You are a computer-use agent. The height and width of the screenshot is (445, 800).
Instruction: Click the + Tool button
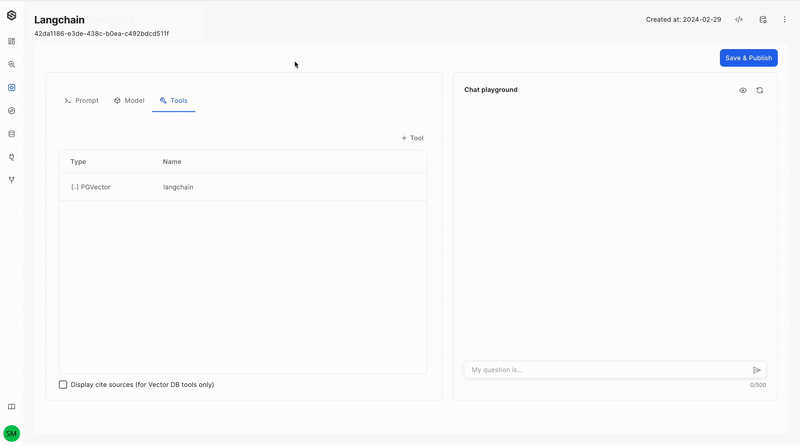pyautogui.click(x=412, y=138)
